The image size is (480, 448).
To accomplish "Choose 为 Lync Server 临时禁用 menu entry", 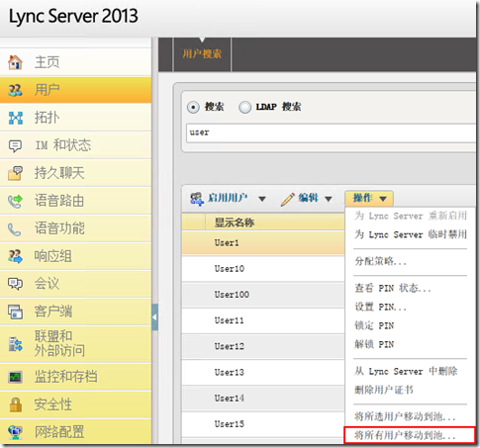I will point(411,234).
